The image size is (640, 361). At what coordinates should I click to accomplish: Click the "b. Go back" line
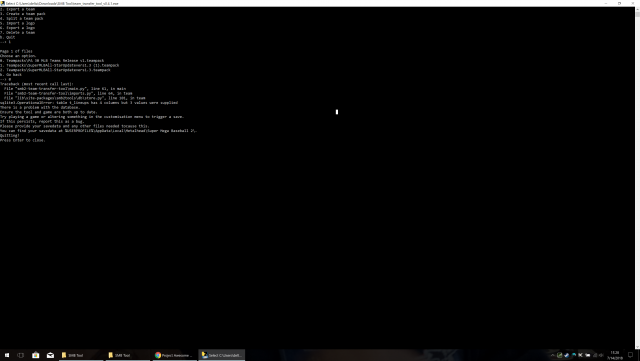point(11,75)
